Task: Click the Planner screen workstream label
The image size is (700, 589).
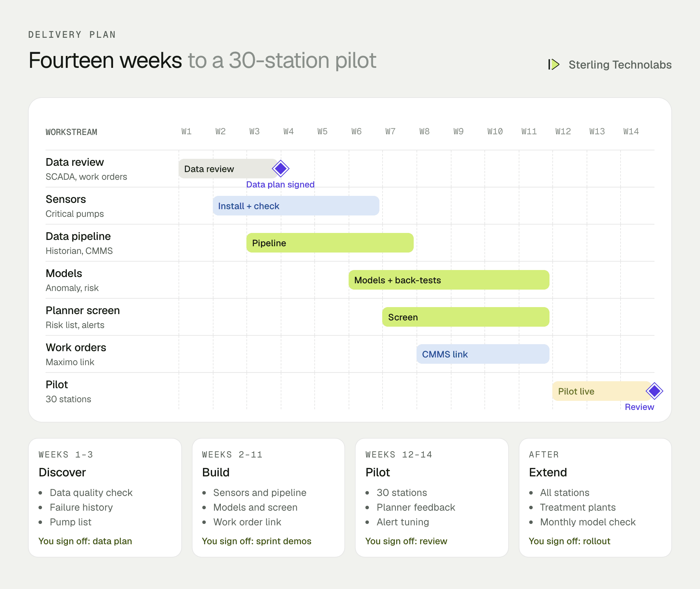Action: click(x=83, y=310)
